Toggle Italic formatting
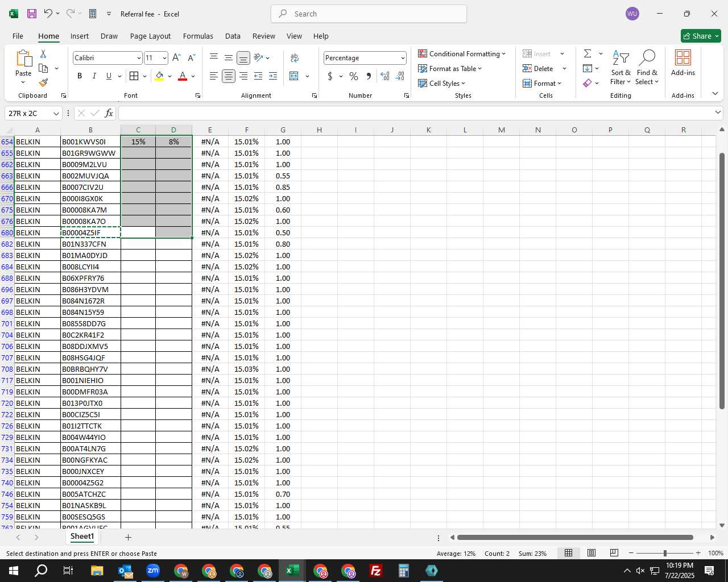The image size is (728, 582). point(94,76)
